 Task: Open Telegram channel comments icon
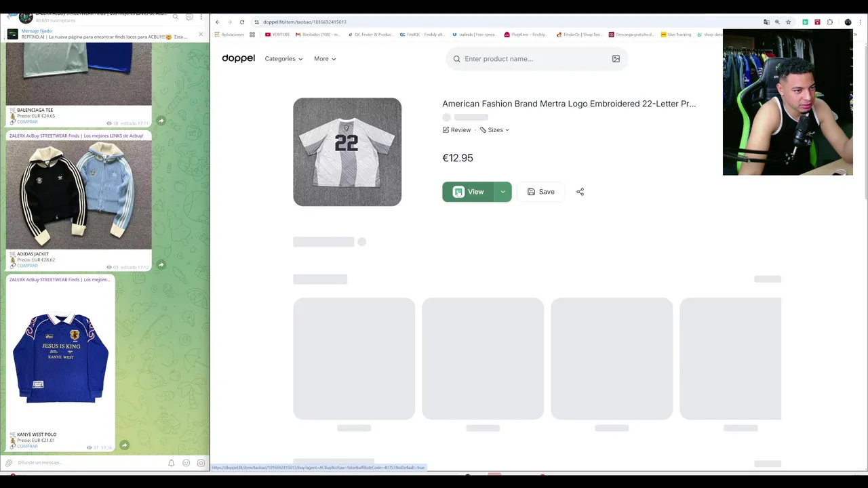189,17
